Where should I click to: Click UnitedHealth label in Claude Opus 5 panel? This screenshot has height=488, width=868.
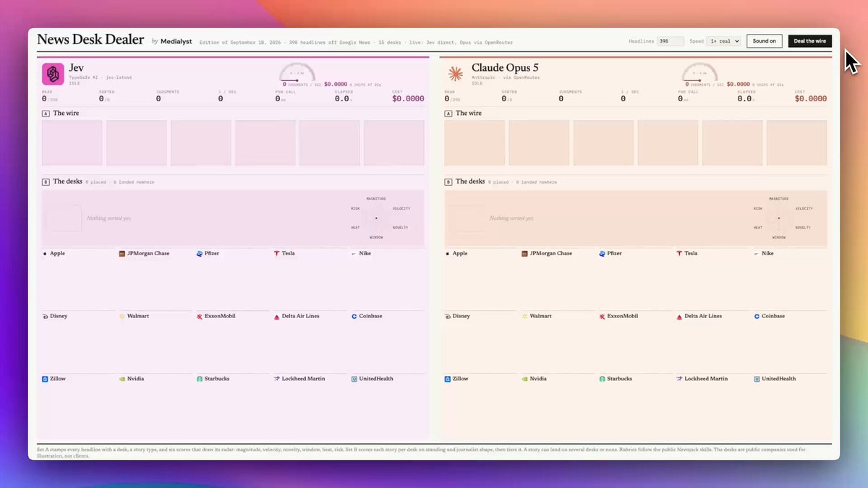tap(779, 379)
